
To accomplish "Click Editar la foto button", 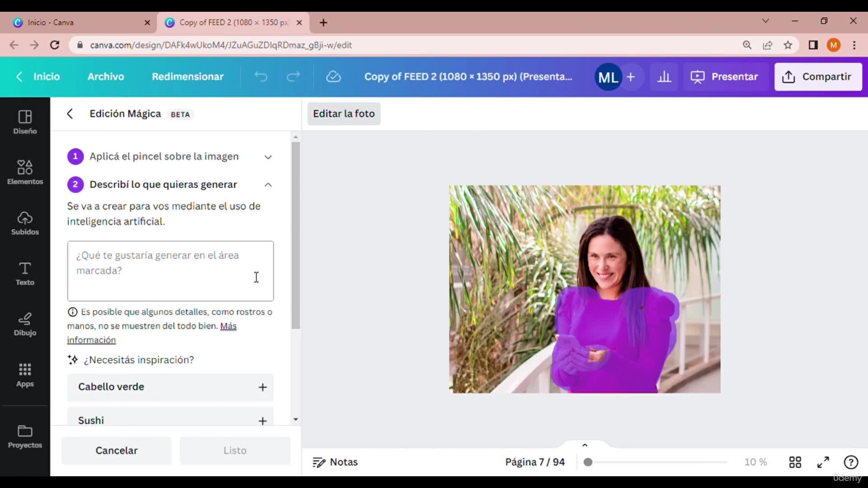I will (344, 114).
